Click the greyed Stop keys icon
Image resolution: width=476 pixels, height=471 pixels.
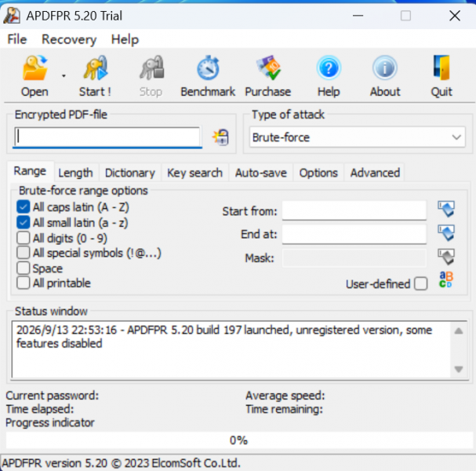151,68
